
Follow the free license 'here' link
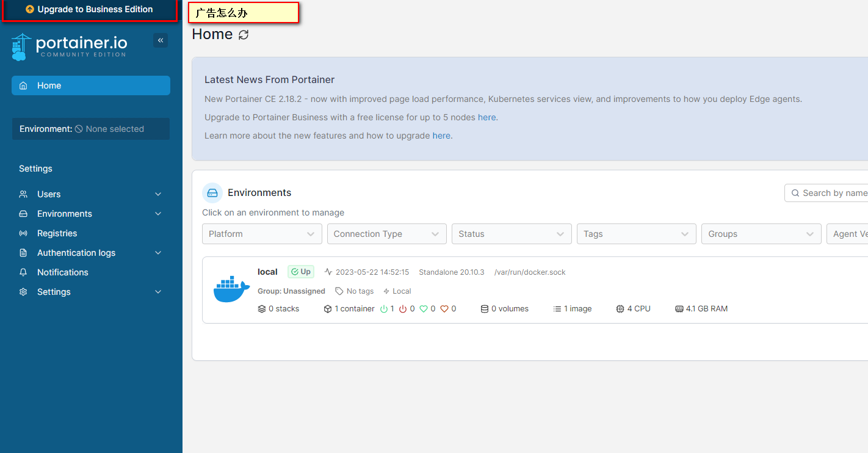pos(486,117)
